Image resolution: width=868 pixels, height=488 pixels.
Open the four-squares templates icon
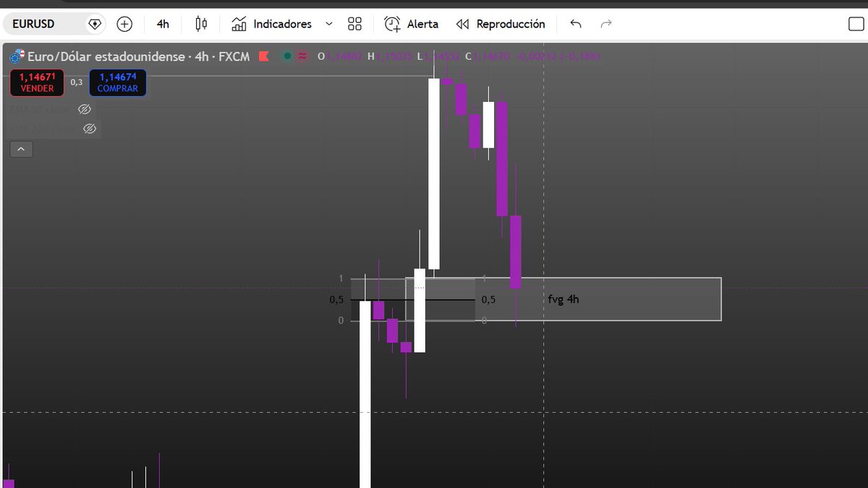click(354, 24)
